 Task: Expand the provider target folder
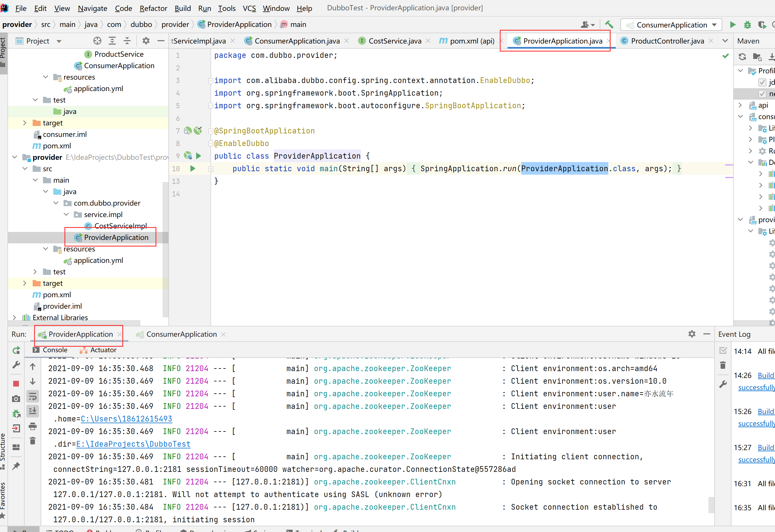[x=25, y=283]
